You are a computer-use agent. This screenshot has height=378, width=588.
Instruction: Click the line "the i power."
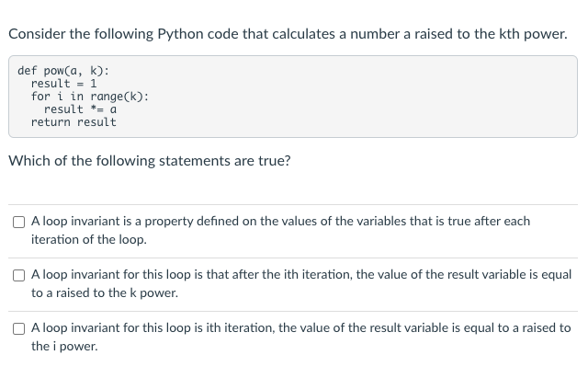click(64, 346)
